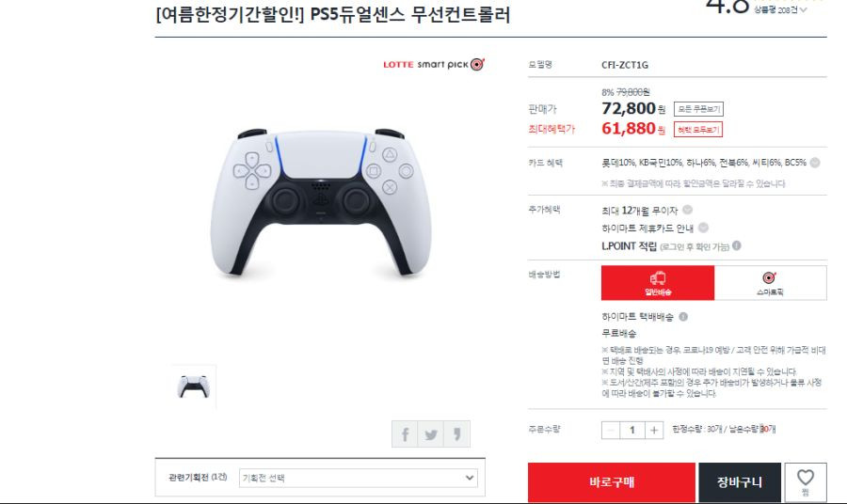Screen dimensions: 847x504
Task: Click LOTTE smart pick logo
Action: tap(434, 64)
